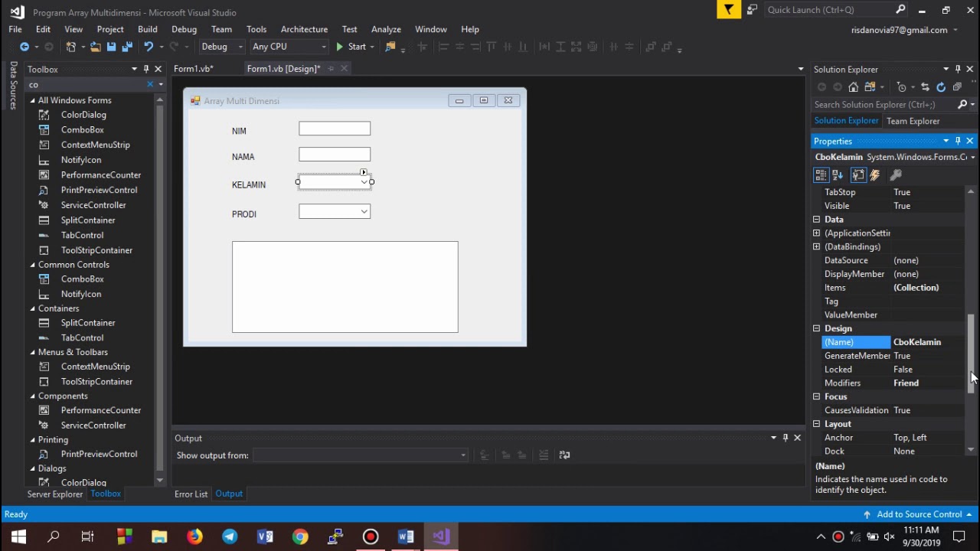The height and width of the screenshot is (551, 980).
Task: Show Events lightning bolt in Properties
Action: tap(875, 175)
